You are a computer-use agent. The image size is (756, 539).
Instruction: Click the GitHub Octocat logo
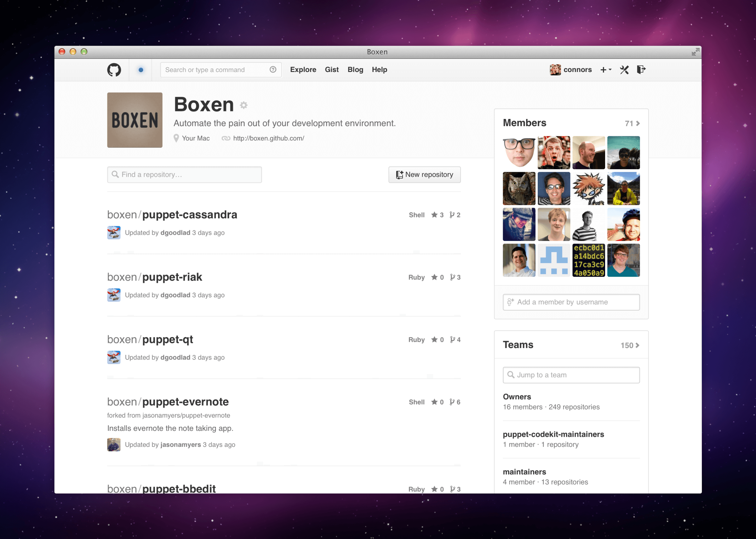click(x=114, y=70)
